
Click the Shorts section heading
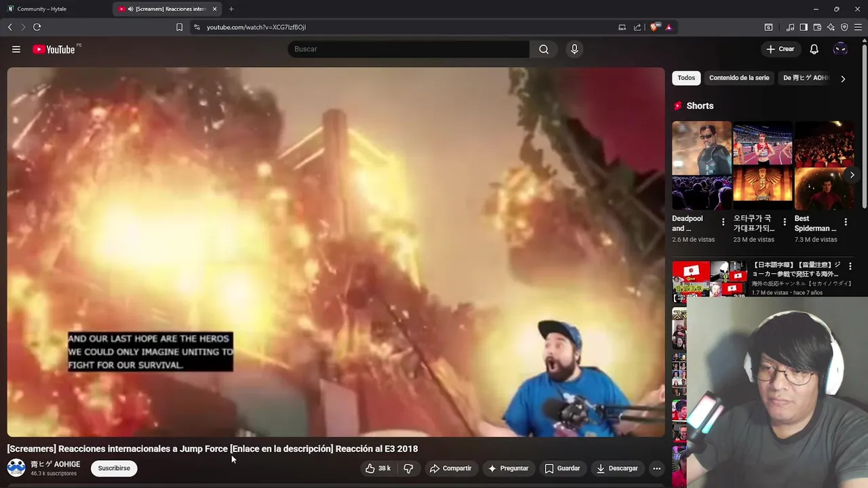(x=700, y=106)
